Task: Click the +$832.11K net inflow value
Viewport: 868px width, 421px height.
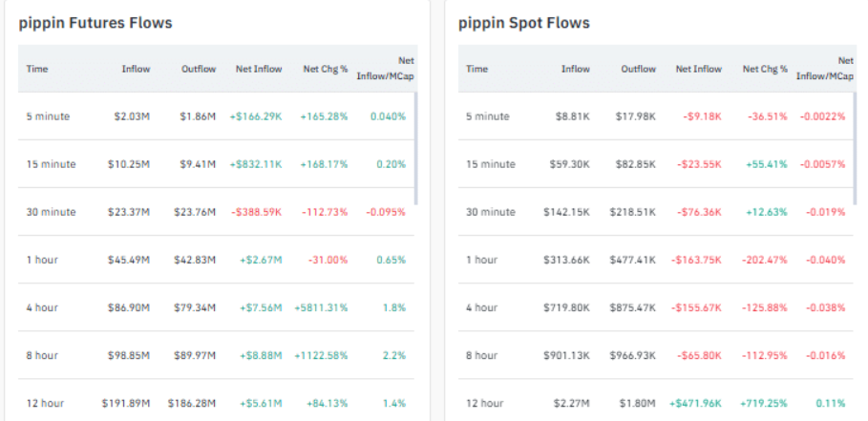Action: (255, 164)
